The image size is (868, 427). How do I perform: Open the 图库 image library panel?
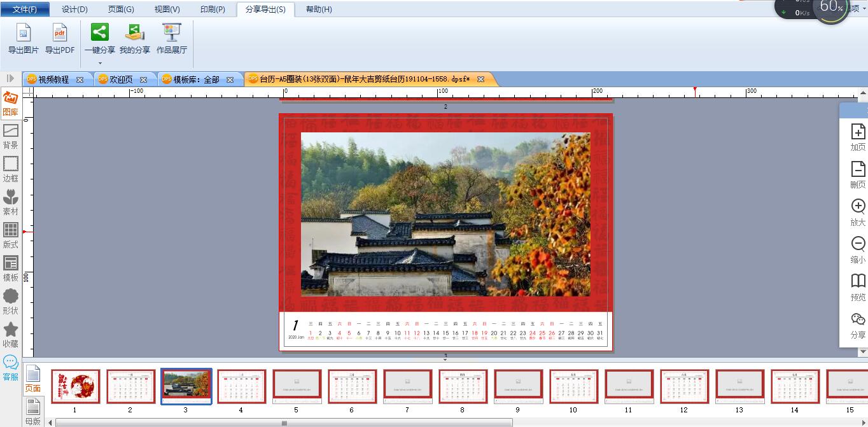point(11,104)
